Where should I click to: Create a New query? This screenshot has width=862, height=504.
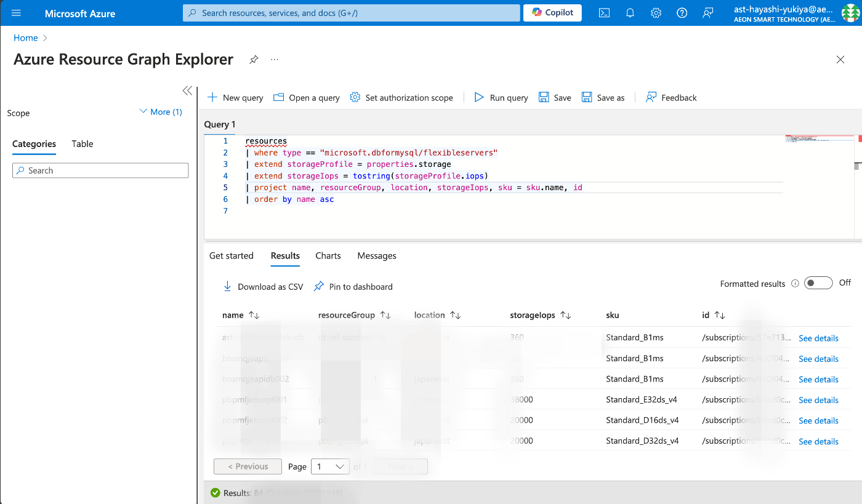coord(235,98)
